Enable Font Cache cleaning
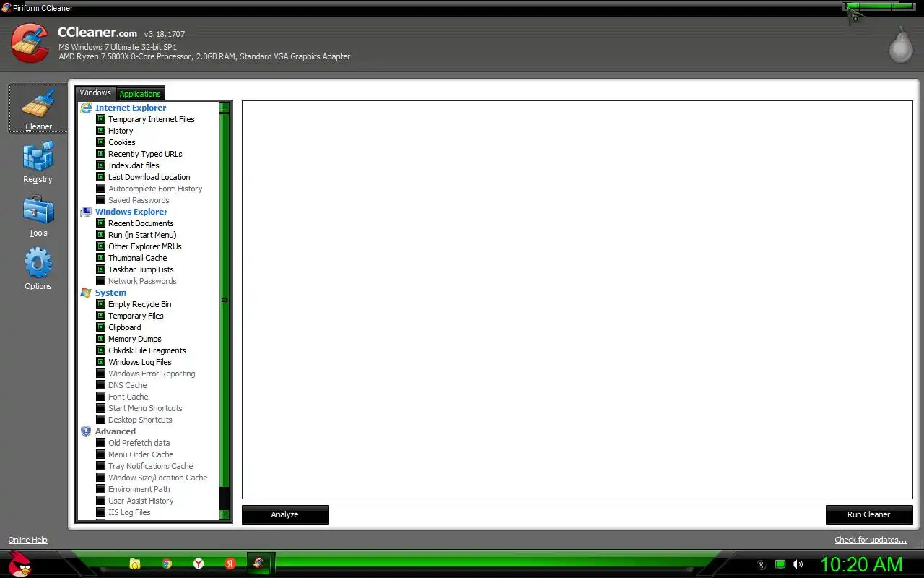This screenshot has width=924, height=578. [101, 397]
